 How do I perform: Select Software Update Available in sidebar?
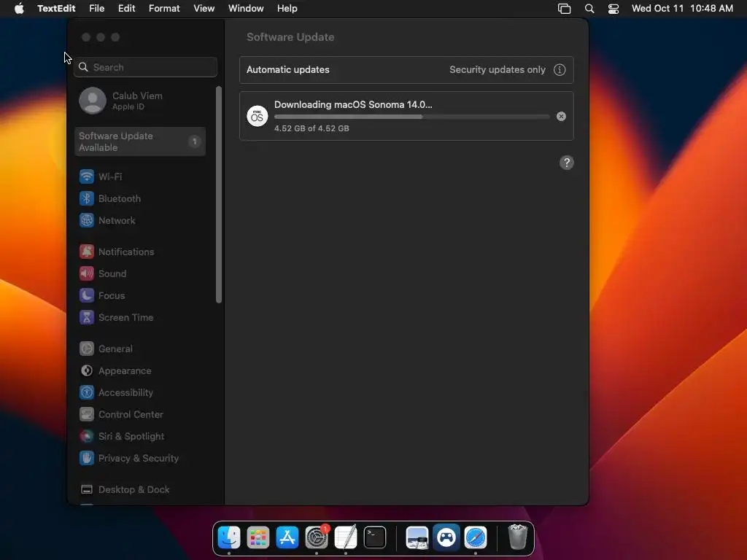(140, 141)
